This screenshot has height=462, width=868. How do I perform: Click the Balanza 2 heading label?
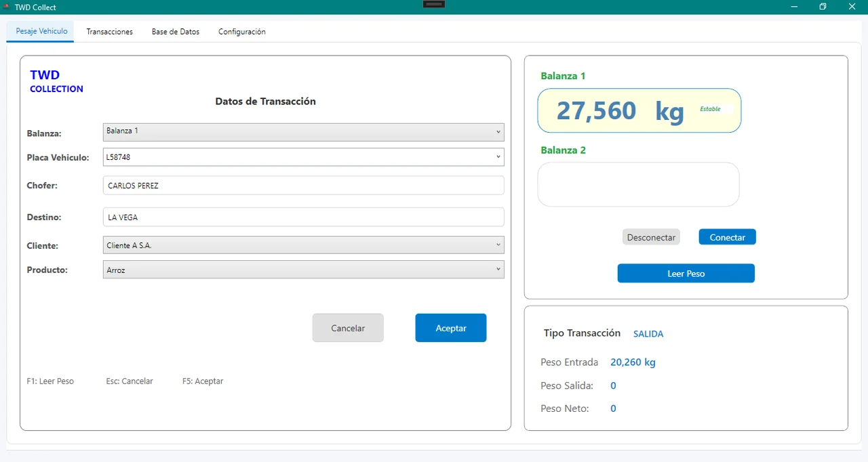coord(563,150)
